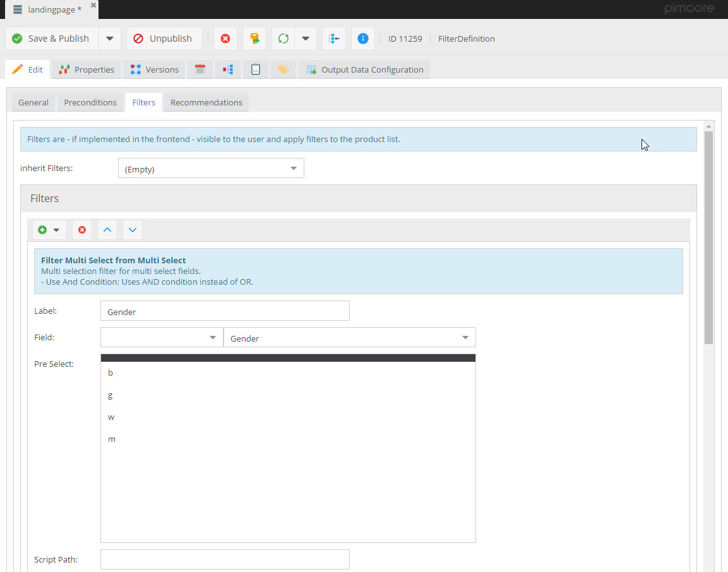This screenshot has width=728, height=572.
Task: Click the yellow Rename icon in the toolbar
Action: 254,39
